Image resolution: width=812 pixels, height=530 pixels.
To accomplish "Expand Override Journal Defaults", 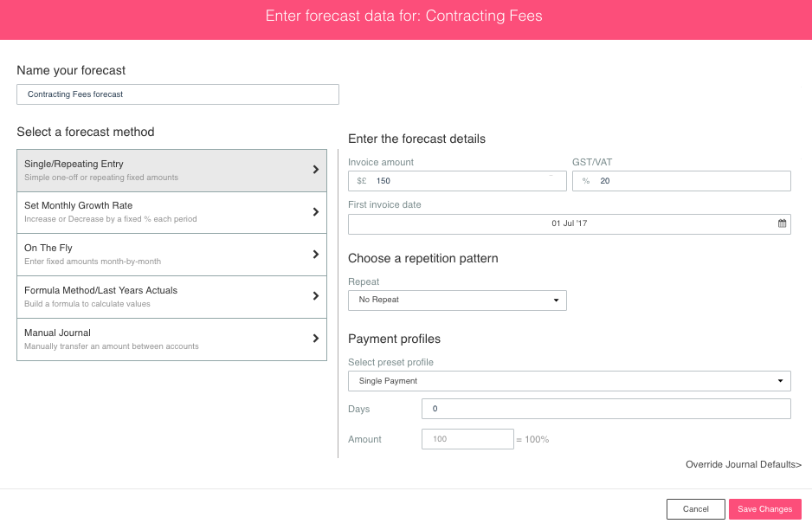I will pyautogui.click(x=743, y=464).
